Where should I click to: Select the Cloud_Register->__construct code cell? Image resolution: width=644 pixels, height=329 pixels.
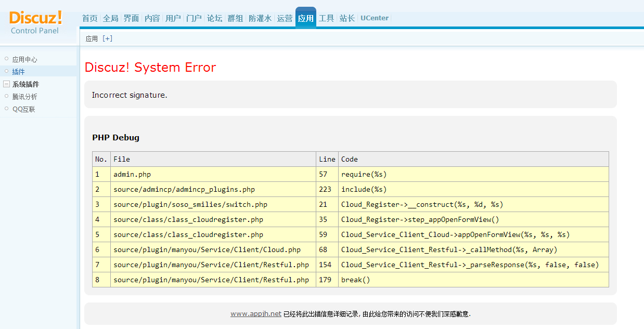click(x=473, y=205)
